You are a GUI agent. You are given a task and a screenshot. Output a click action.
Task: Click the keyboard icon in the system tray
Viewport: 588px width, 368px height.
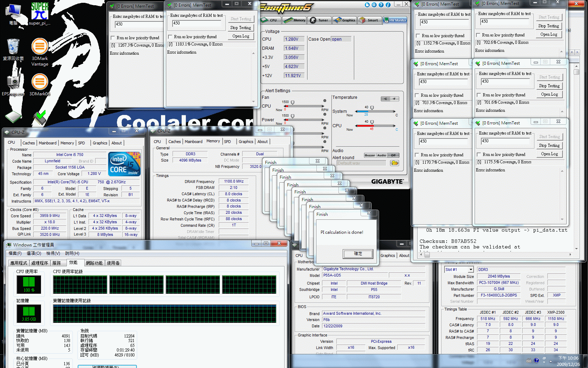pyautogui.click(x=529, y=361)
